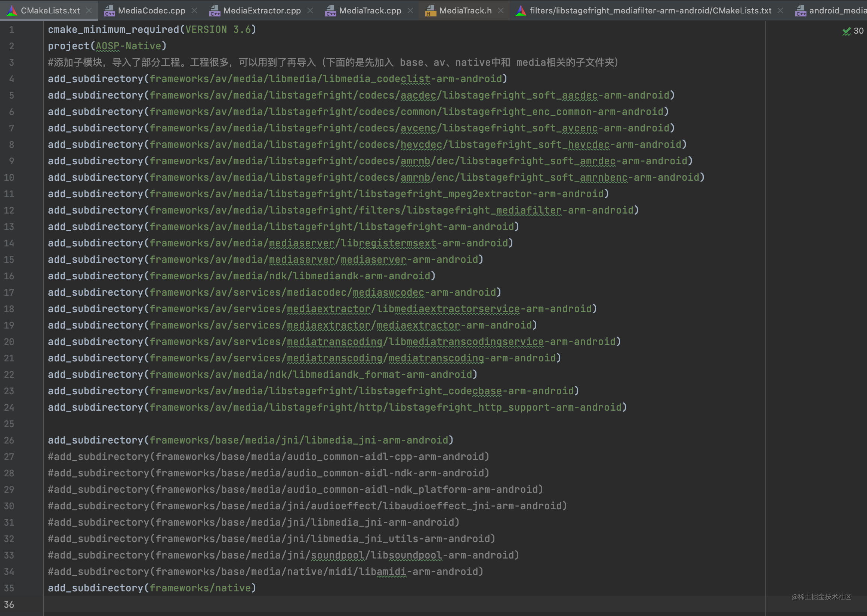Switch to the MediaExtractor.cpp tab
Screen dimensions: 867x616
click(262, 10)
